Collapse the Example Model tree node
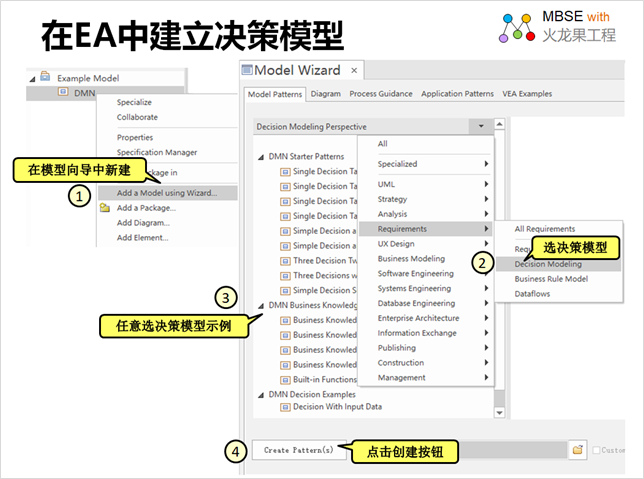The image size is (644, 479). (32, 79)
